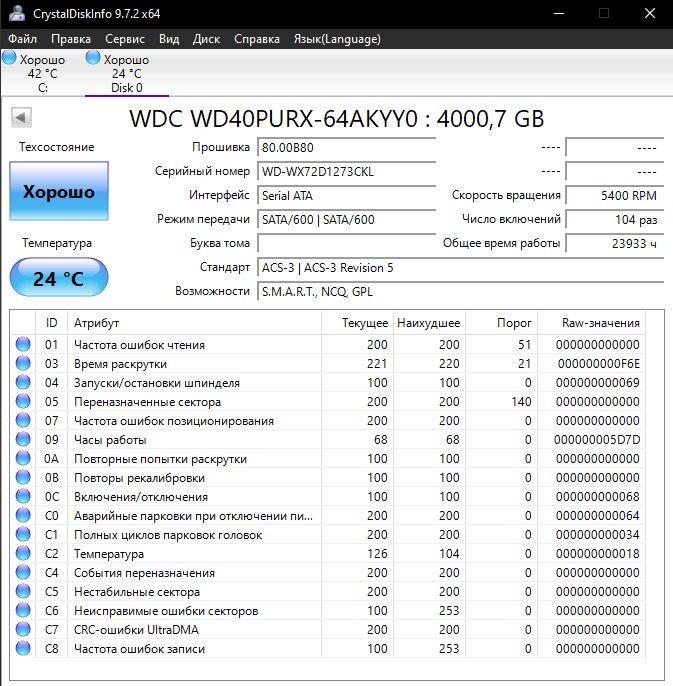
Task: Click status orb for attribute 0A spin retries
Action: [x=23, y=458]
